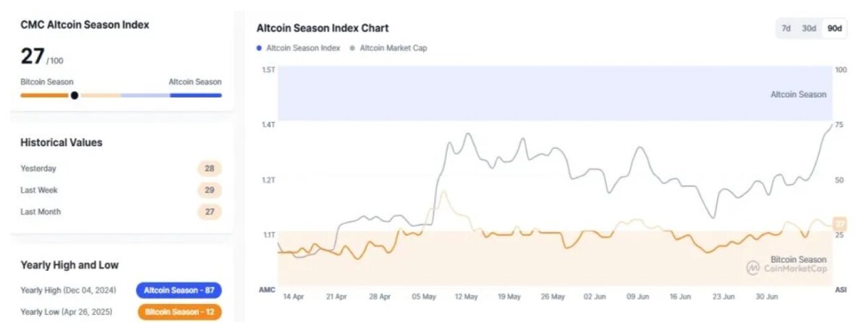868x333 pixels.
Task: Click the Bitcoin Season - 12 badge
Action: click(x=179, y=312)
